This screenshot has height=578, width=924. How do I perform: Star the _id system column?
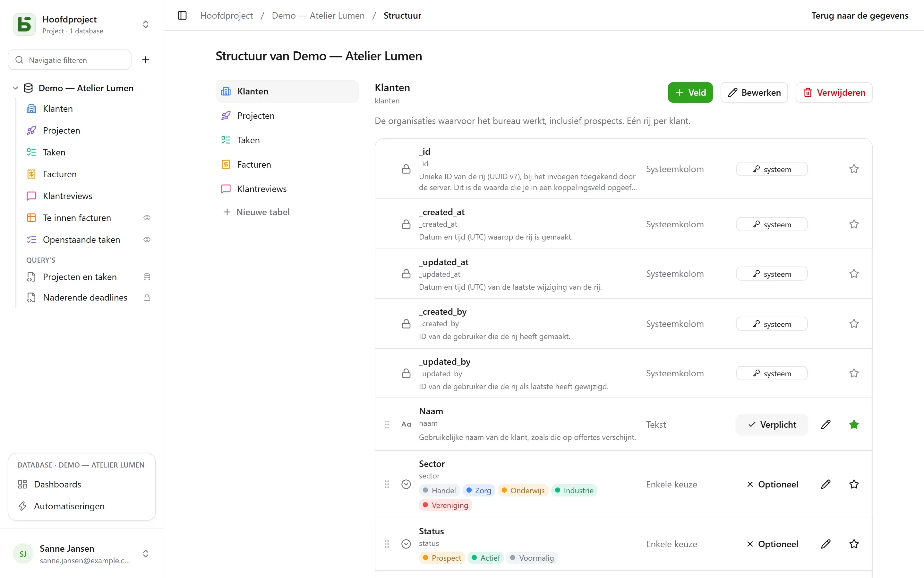coord(854,169)
